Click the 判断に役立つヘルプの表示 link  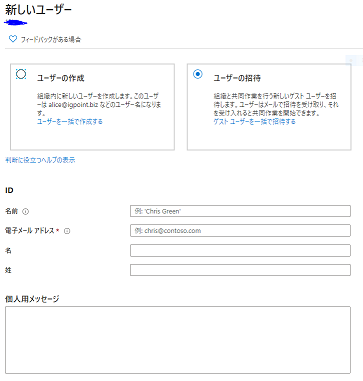pos(40,160)
